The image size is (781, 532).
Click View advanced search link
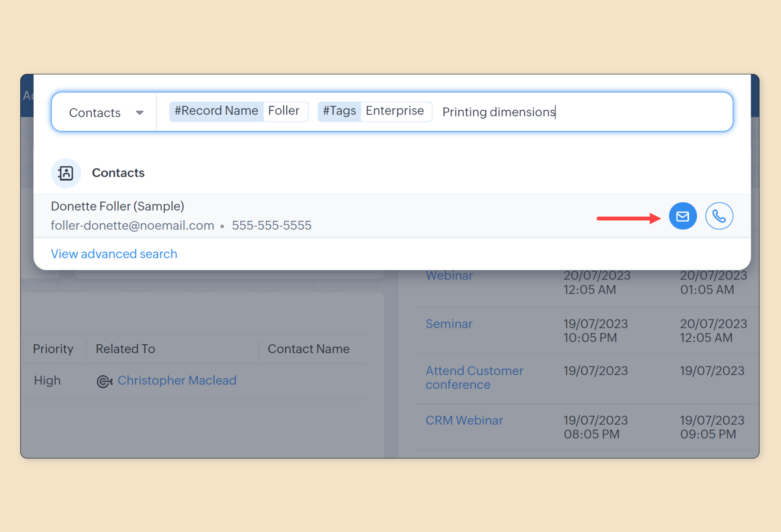[x=114, y=254]
